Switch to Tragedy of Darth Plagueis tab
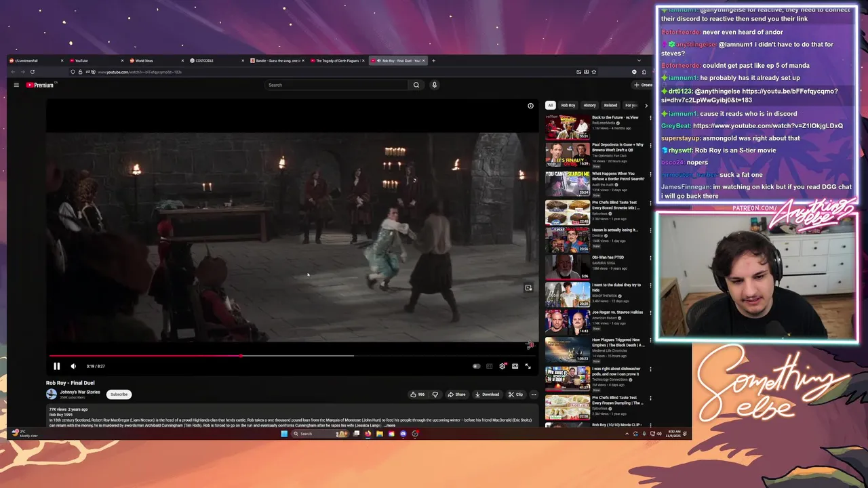Viewport: 868px width, 488px height. coord(336,60)
